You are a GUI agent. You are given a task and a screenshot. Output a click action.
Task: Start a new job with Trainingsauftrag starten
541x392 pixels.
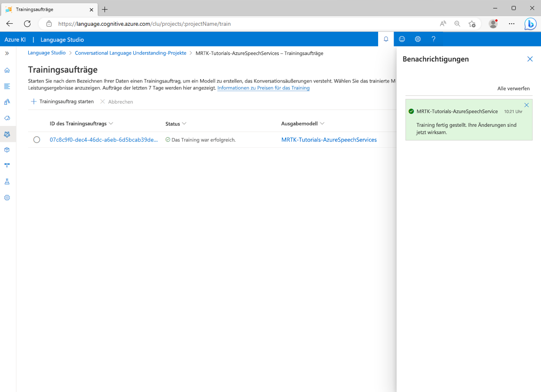[62, 101]
